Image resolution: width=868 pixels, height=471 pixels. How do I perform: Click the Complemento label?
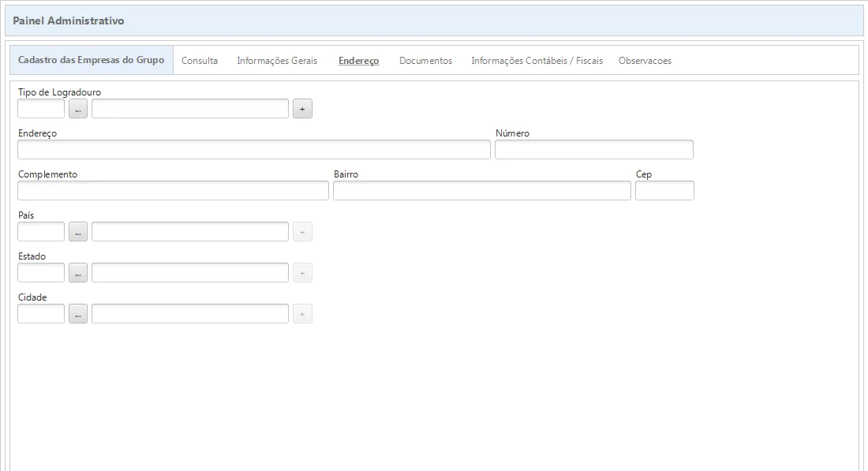(x=47, y=174)
